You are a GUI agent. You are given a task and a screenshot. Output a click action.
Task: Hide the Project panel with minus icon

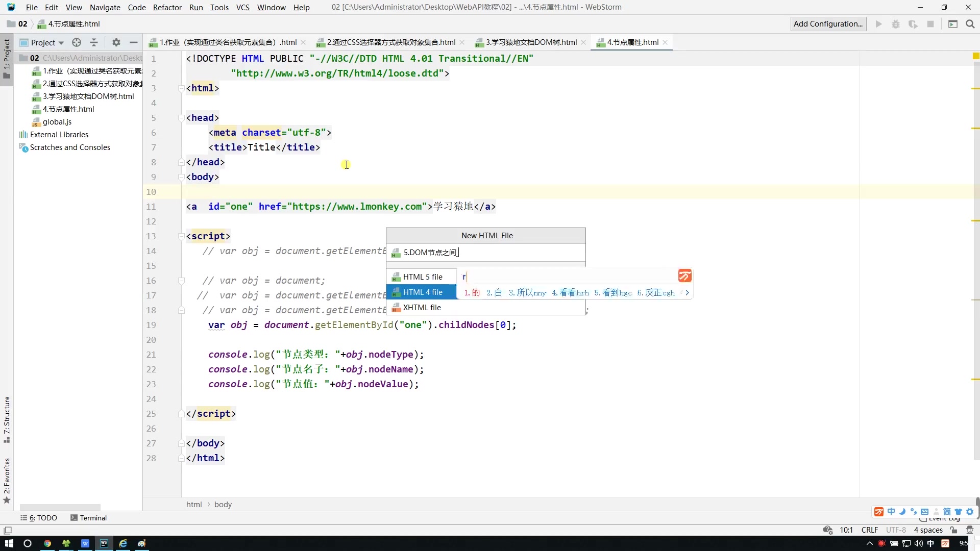pos(134,42)
